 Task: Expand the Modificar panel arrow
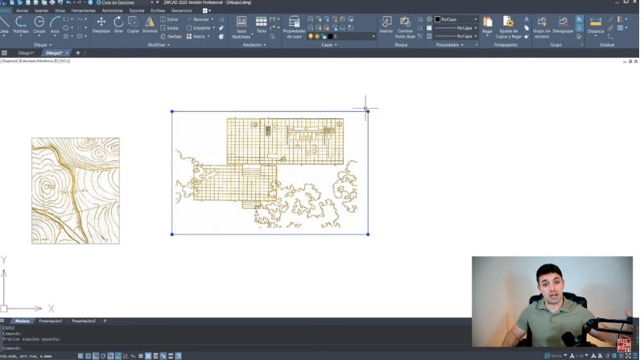[168, 45]
